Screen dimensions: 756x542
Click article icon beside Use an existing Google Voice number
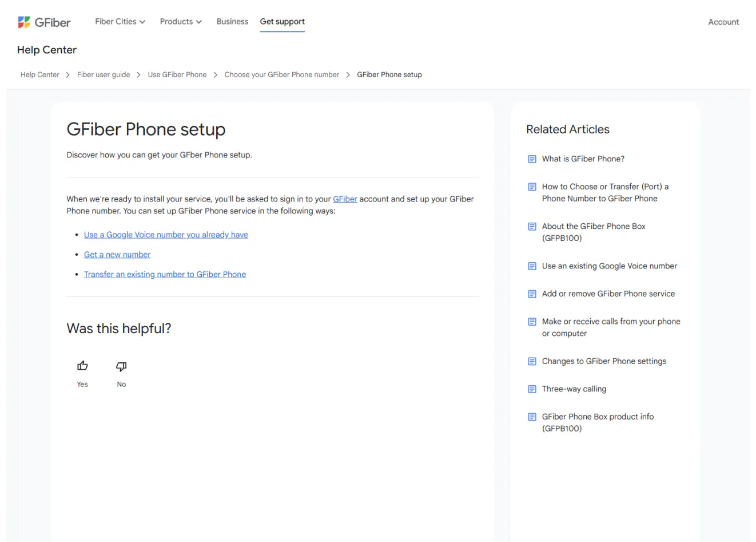[x=532, y=266]
